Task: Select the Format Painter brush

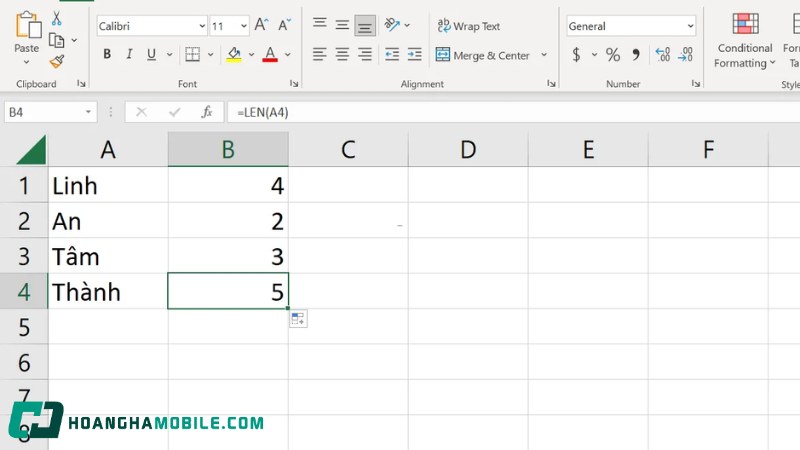Action: point(57,62)
